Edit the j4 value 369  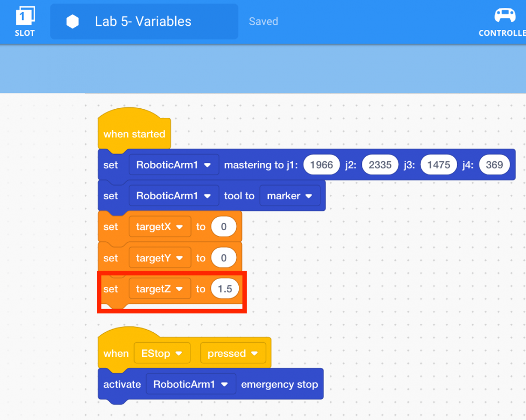point(494,165)
